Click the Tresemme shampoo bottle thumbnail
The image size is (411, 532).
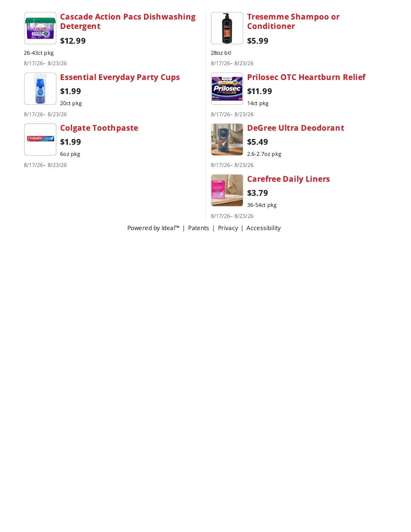[227, 28]
